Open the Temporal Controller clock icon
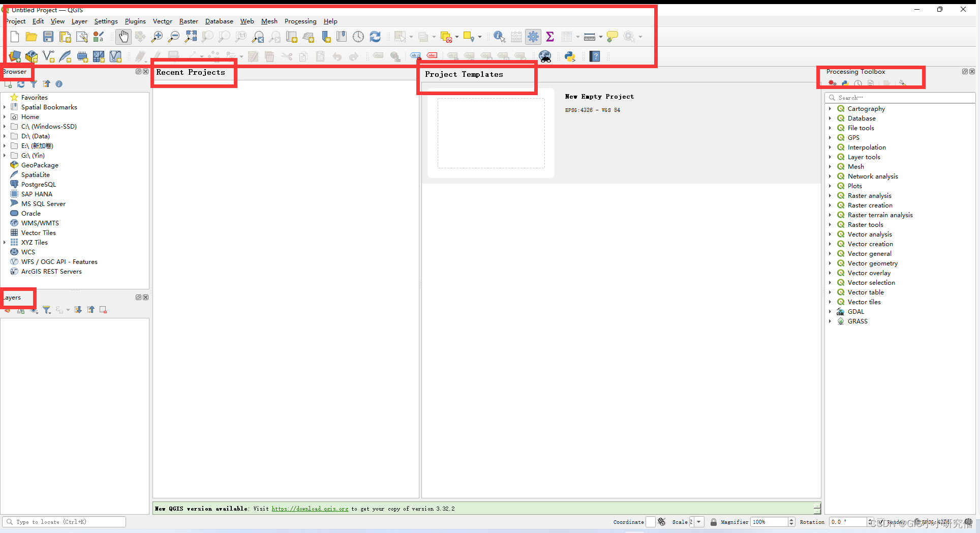Screen dimensions: 980x533 coord(358,37)
